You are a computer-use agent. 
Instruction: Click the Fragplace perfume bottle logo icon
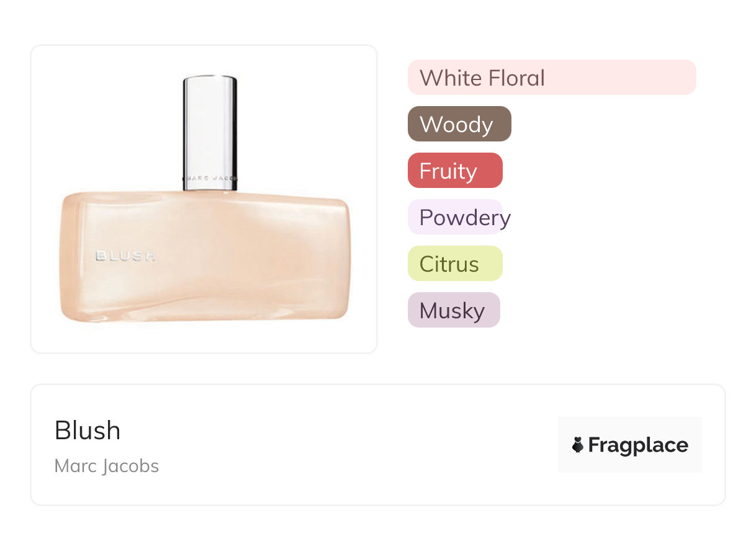coord(578,445)
